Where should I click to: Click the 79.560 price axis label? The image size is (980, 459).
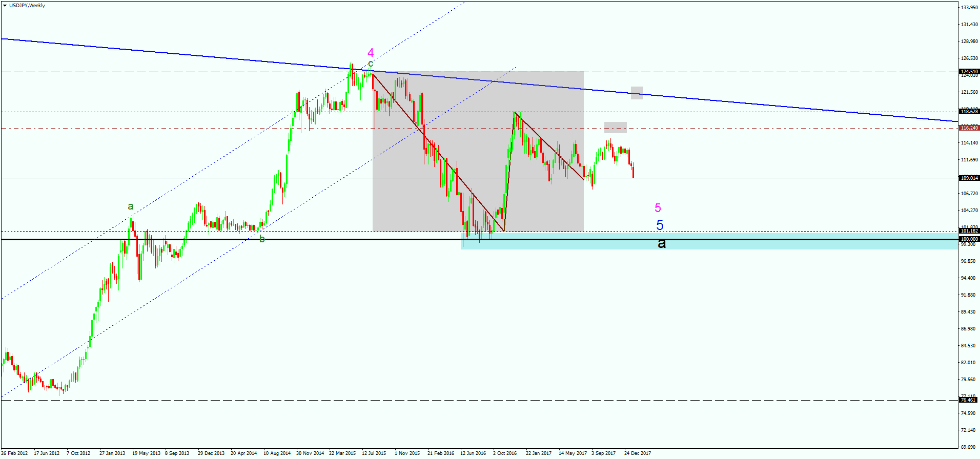969,380
